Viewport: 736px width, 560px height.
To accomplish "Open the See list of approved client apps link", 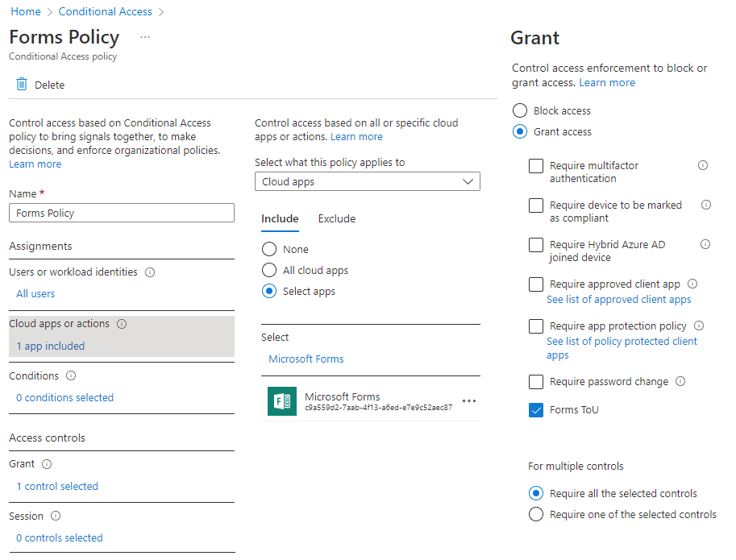I will pos(618,299).
